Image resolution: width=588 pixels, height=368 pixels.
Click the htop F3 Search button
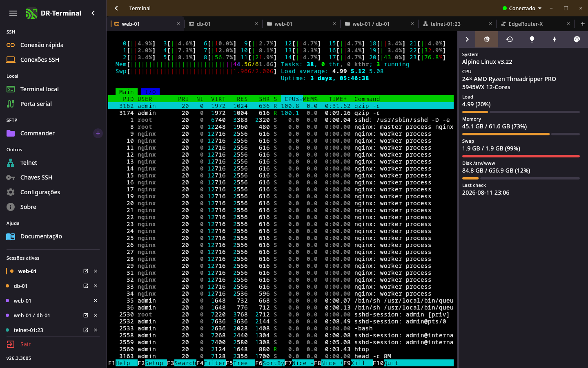coord(182,363)
